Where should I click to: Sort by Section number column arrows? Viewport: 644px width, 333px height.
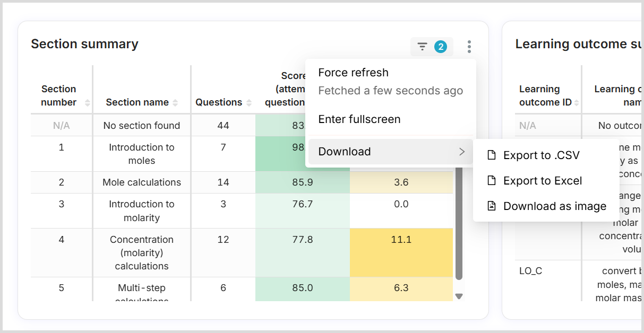tap(88, 102)
